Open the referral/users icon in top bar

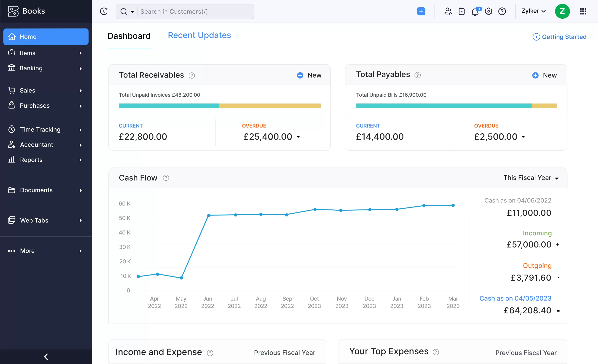click(448, 11)
